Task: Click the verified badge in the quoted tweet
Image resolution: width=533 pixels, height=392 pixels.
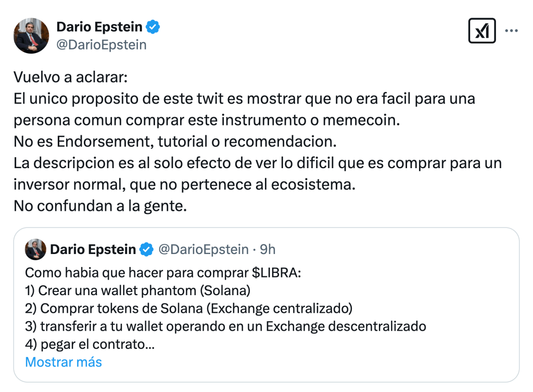Action: coord(147,250)
